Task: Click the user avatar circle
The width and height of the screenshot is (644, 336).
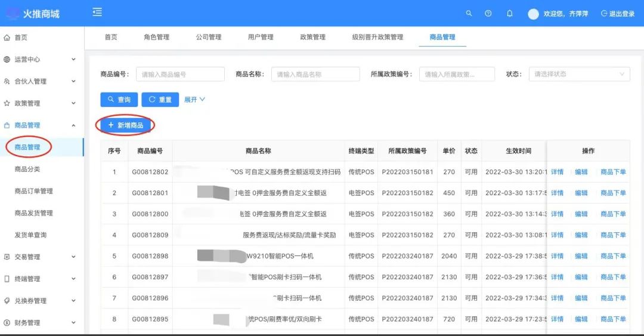Action: (x=533, y=14)
